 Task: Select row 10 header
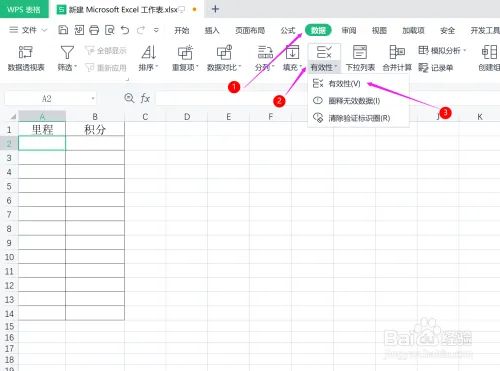pyautogui.click(x=9, y=257)
